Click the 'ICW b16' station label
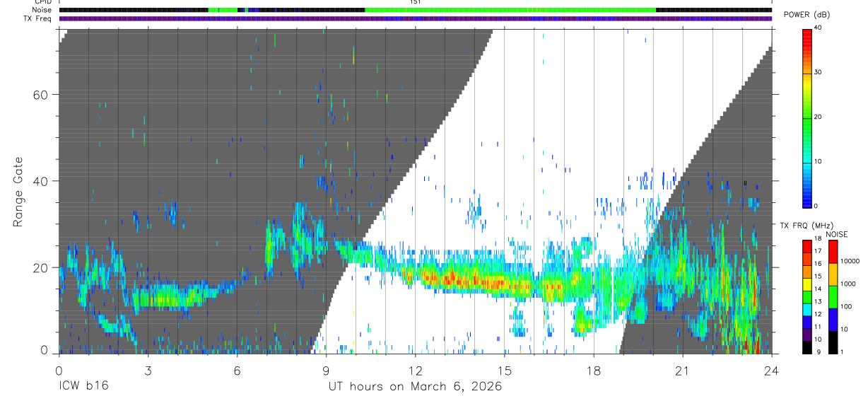The image size is (868, 401). click(83, 387)
